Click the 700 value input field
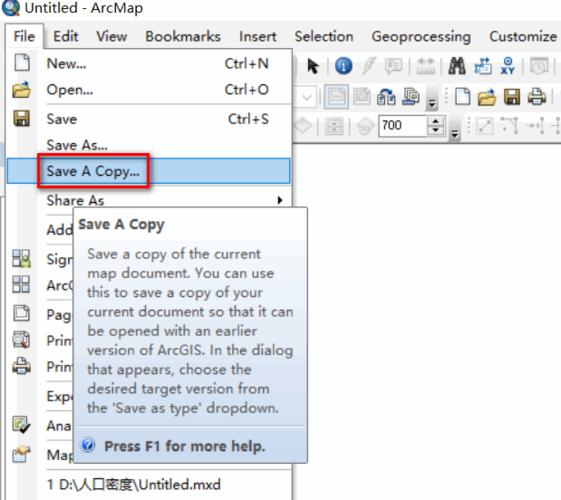The image size is (561, 500). pos(404,126)
